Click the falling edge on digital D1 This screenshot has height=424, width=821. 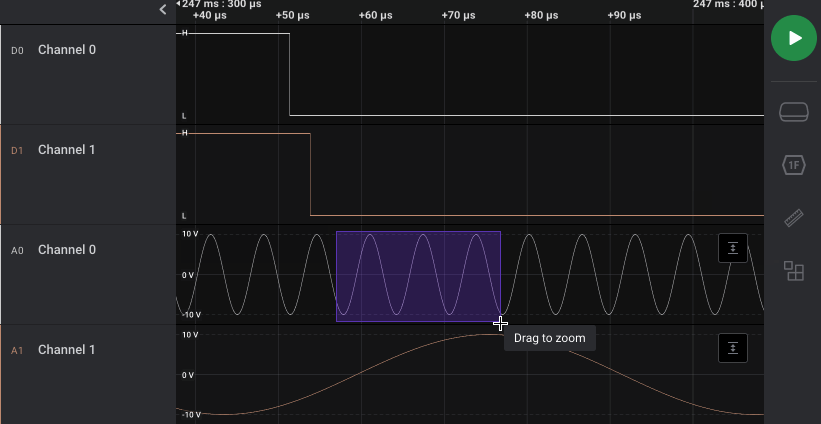point(311,175)
